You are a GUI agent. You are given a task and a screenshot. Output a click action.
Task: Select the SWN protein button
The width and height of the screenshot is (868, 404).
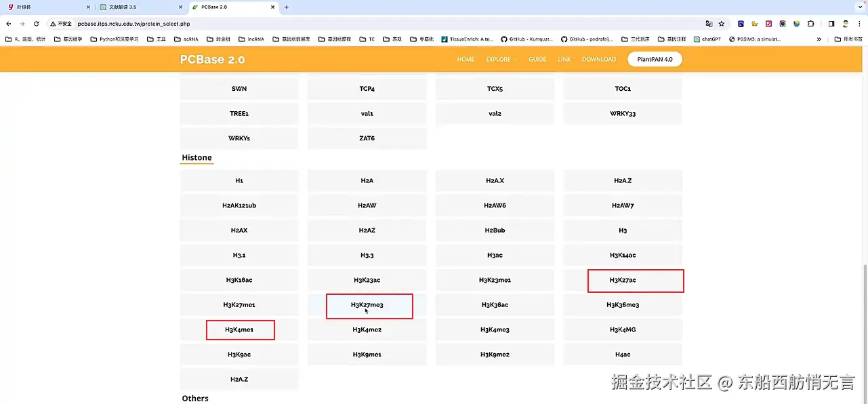pos(239,89)
